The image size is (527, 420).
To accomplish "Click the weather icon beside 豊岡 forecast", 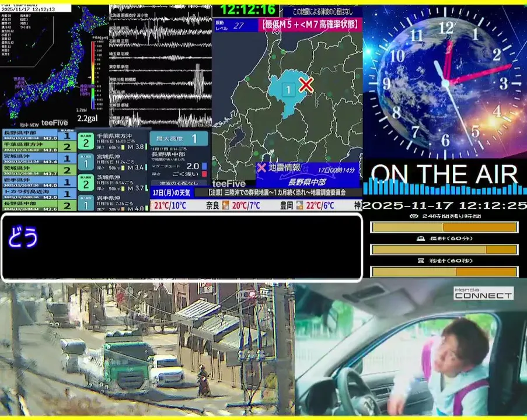I will (x=299, y=205).
